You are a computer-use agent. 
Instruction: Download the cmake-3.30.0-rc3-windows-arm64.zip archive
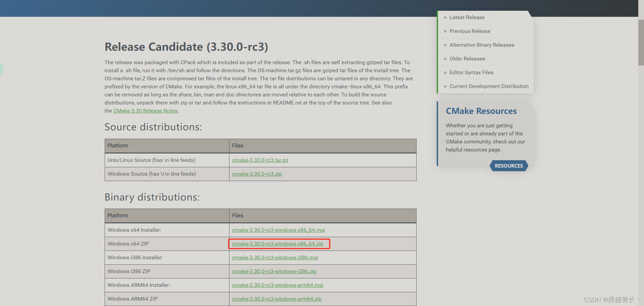[x=277, y=299]
